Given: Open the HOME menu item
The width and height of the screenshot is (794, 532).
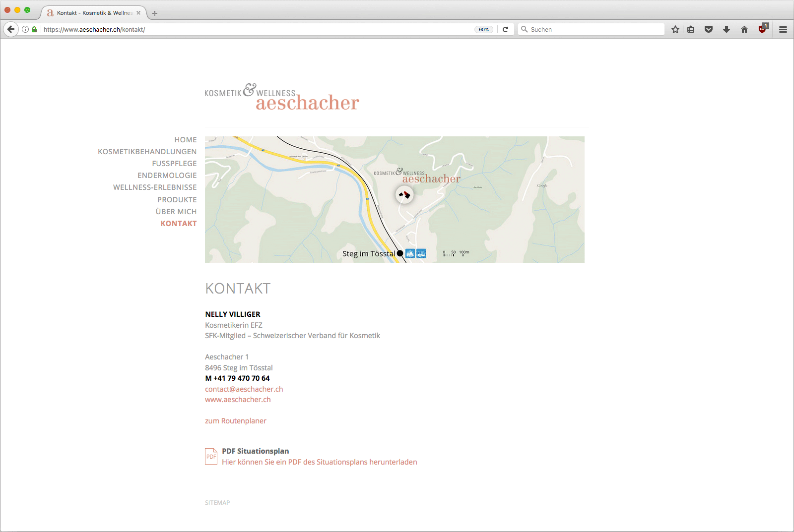Looking at the screenshot, I should [x=186, y=140].
